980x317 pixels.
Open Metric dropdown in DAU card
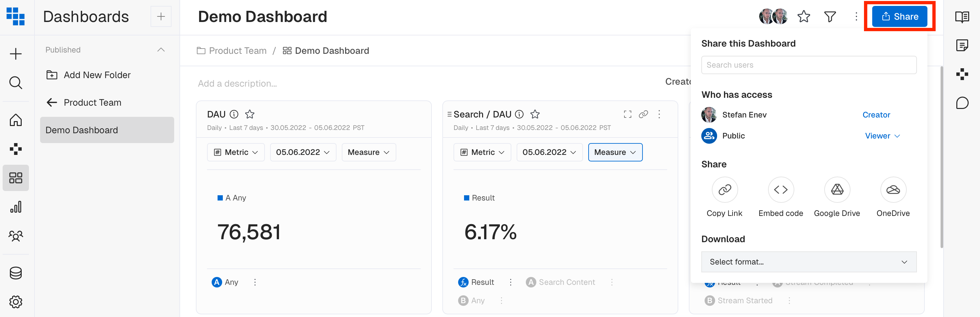pos(236,152)
